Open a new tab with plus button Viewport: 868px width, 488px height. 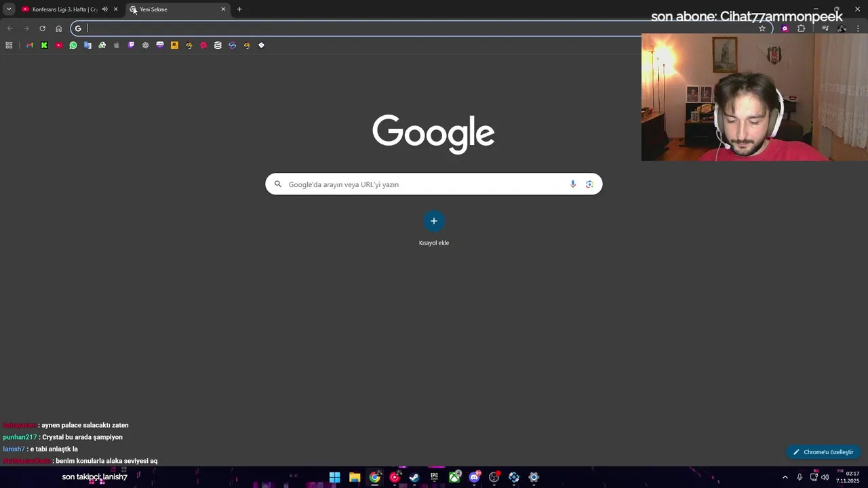tap(239, 9)
